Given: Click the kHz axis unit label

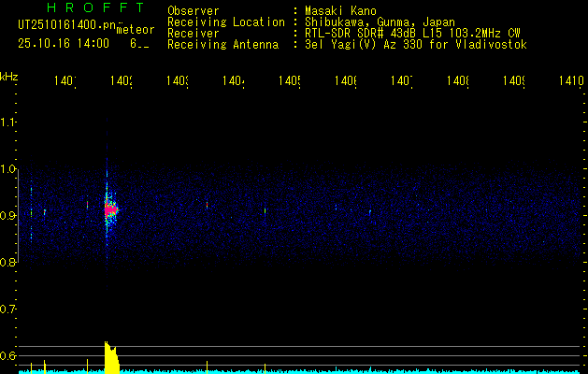Looking at the screenshot, I should [8, 76].
